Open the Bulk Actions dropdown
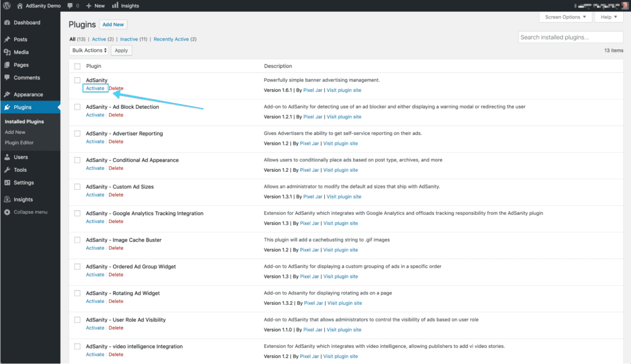The width and height of the screenshot is (631, 364). click(x=88, y=50)
